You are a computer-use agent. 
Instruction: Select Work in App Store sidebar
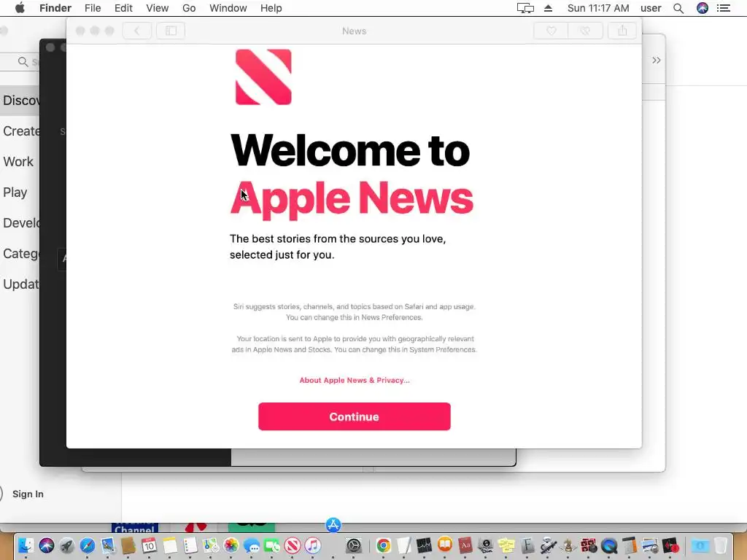point(18,162)
